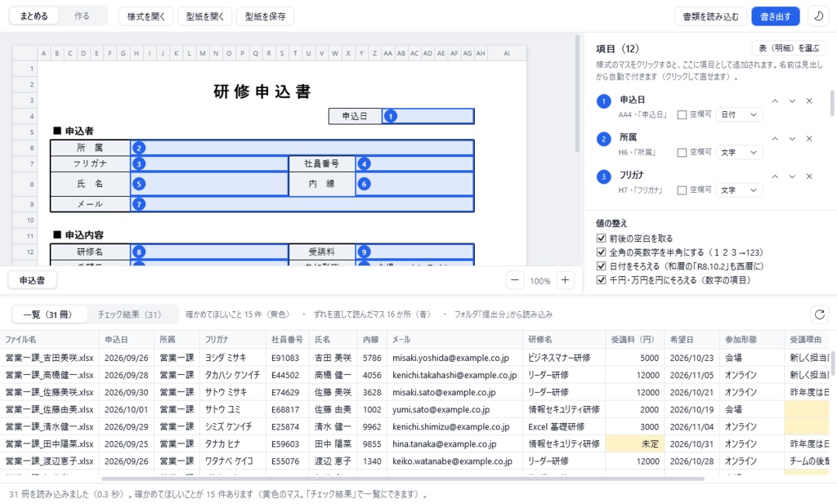Toggle 空欄可 for フリガナ item
Image resolution: width=837 pixels, height=504 pixels.
tap(682, 190)
